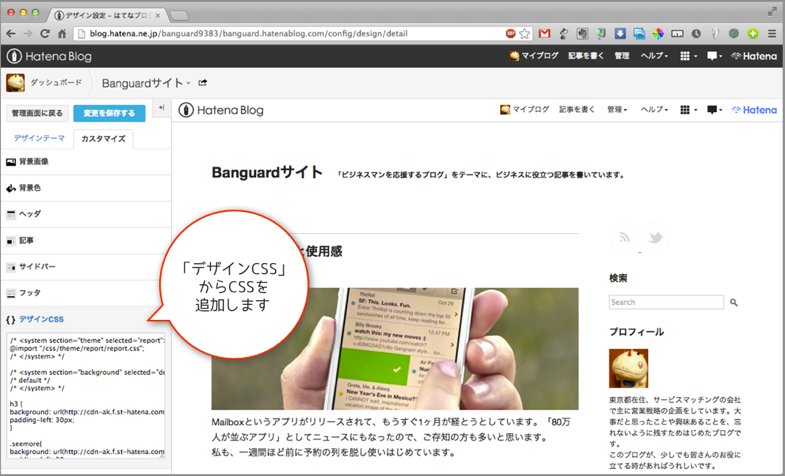This screenshot has width=785, height=476.
Task: Click マイブログ in dark header
Action: pos(534,56)
